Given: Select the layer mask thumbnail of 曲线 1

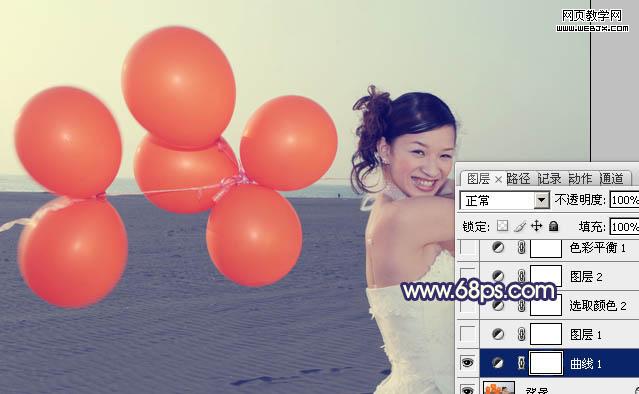Looking at the screenshot, I should (546, 363).
